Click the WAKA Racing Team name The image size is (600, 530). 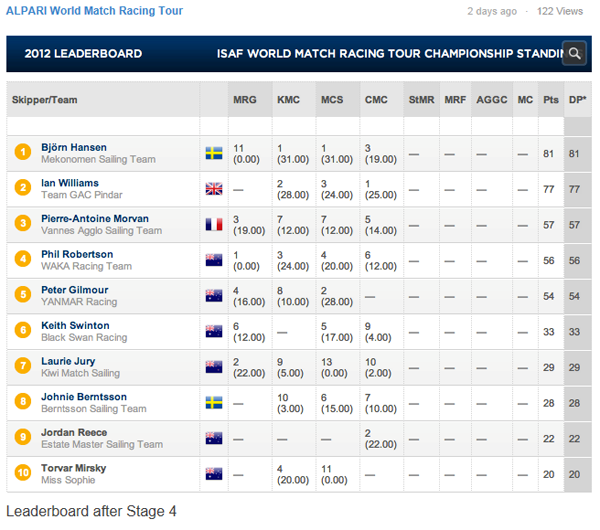tap(86, 266)
